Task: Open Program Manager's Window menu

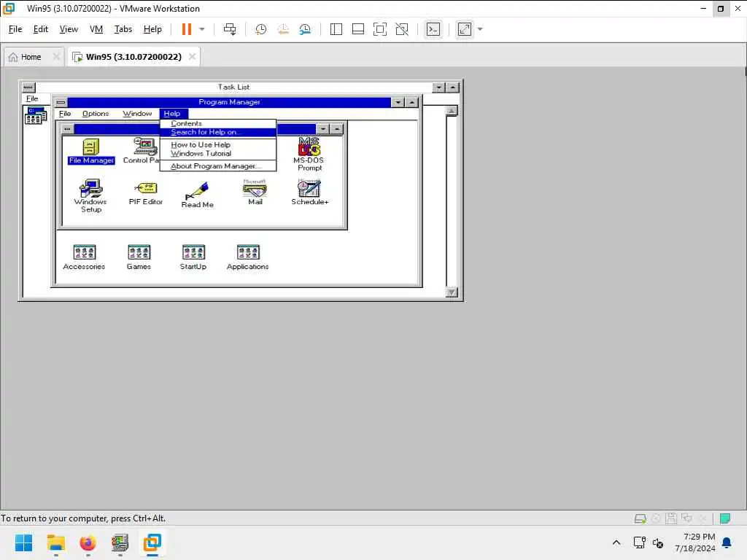Action: pyautogui.click(x=137, y=113)
